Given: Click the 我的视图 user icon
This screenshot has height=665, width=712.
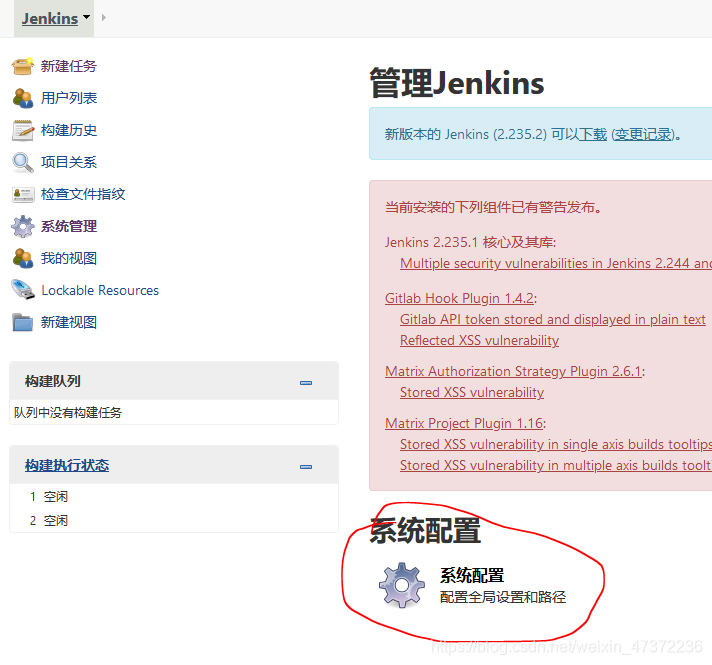Looking at the screenshot, I should coord(23,258).
